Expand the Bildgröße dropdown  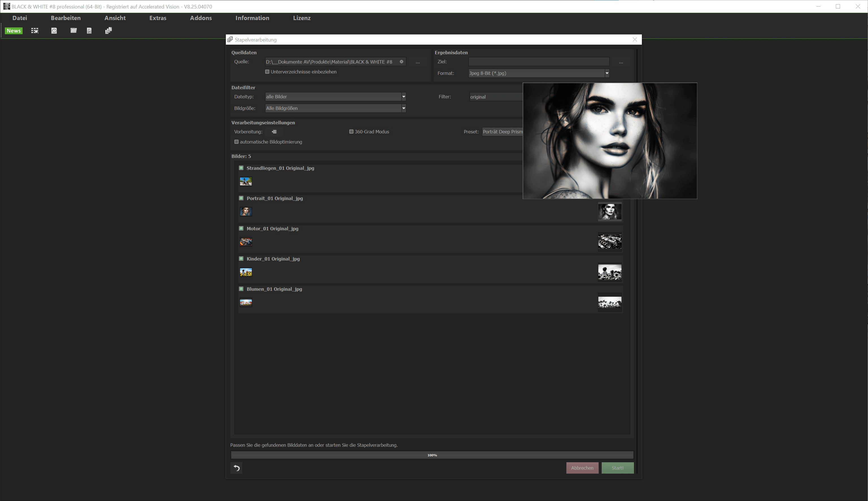point(404,109)
